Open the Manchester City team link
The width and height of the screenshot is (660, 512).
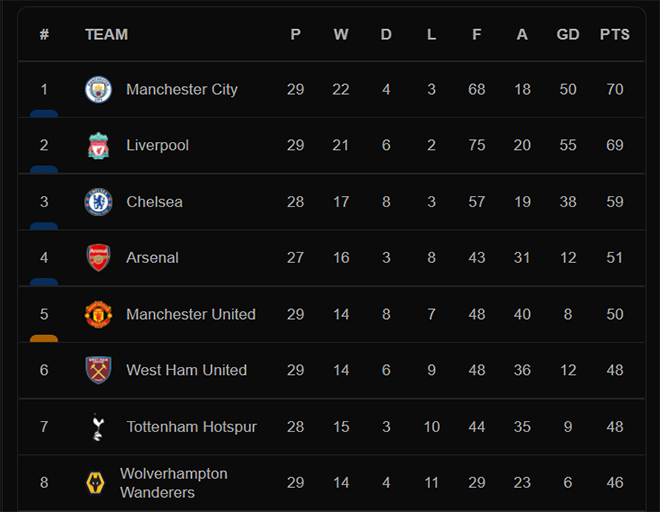182,89
